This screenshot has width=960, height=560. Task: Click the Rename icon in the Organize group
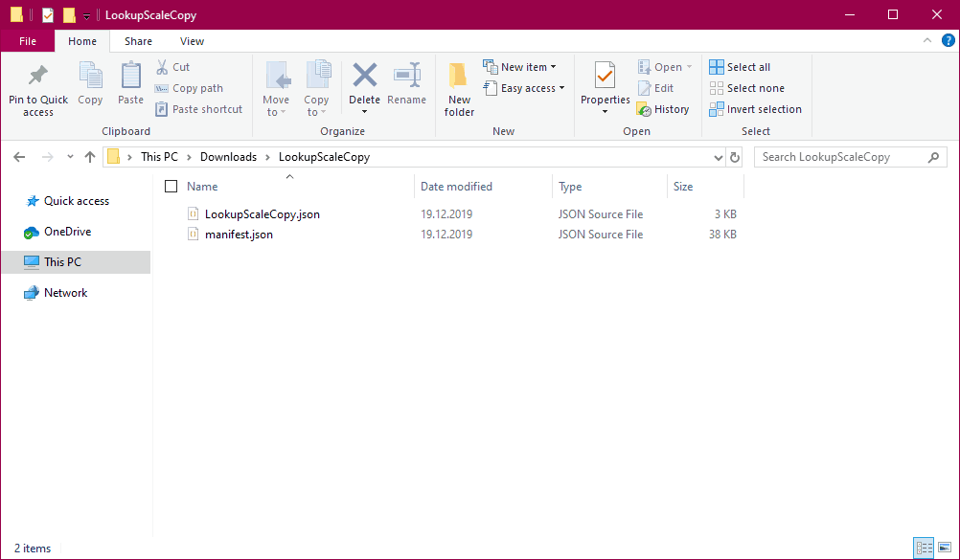pos(406,76)
